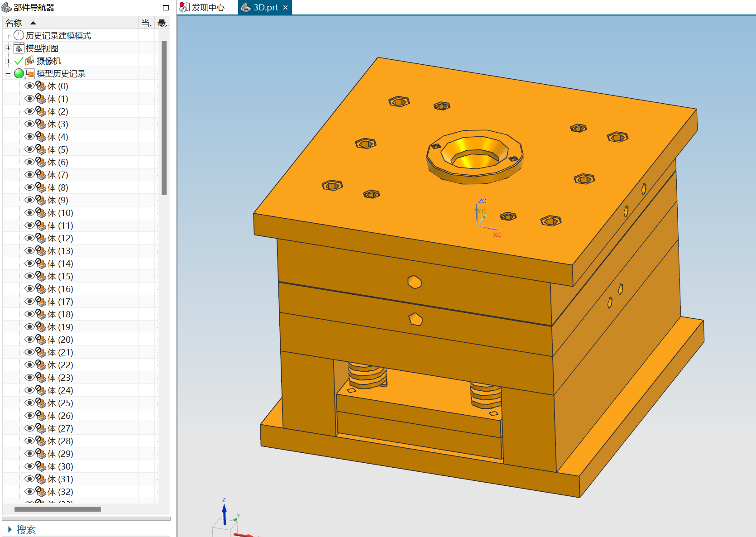Screen dimensions: 756x537
Task: Select 体 (22) in the history tree
Action: [60, 365]
